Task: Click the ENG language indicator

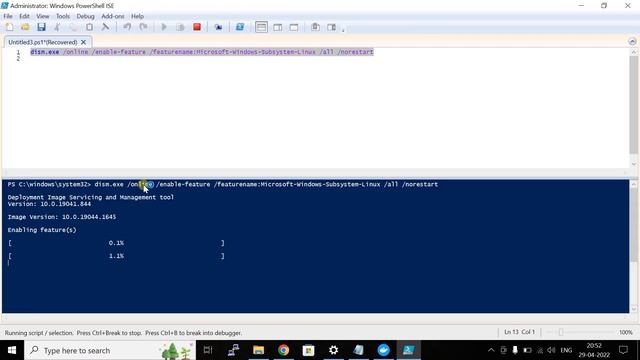Action: coord(566,350)
